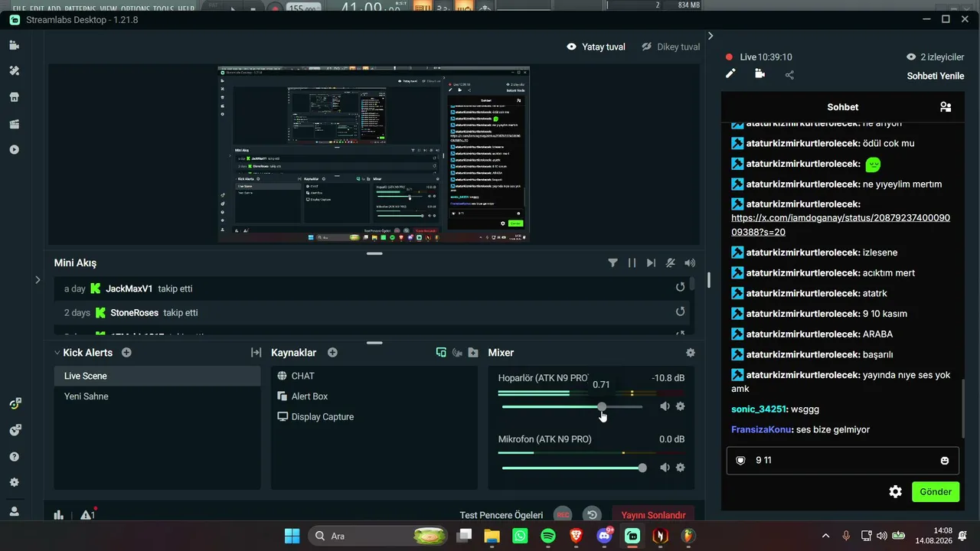The width and height of the screenshot is (980, 551).
Task: Open chat user list icon beside Sohbet
Action: point(946,107)
